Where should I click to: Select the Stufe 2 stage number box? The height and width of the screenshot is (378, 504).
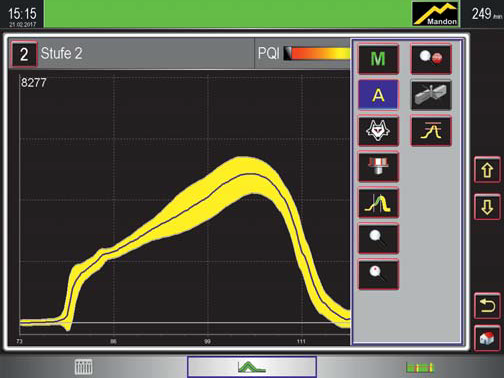coord(24,54)
